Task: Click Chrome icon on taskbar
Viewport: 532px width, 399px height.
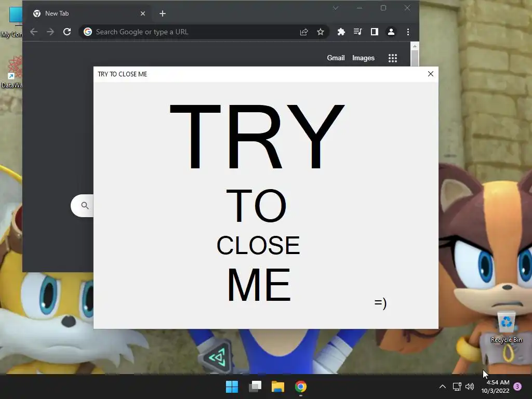Action: click(301, 387)
